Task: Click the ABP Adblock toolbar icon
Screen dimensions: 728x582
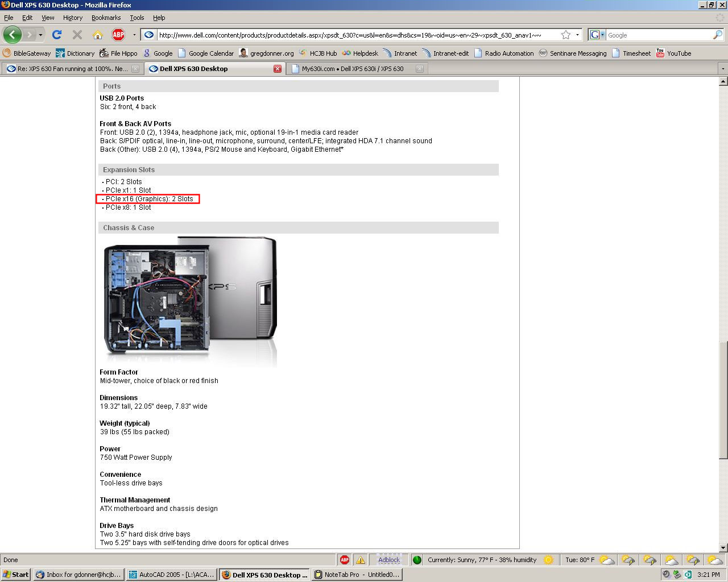Action: pos(118,35)
